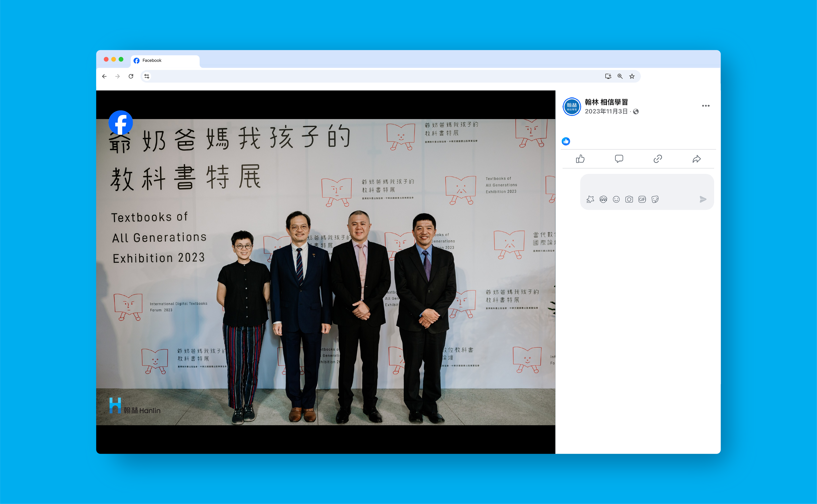Open the sticker picker icon
The height and width of the screenshot is (504, 817).
[x=655, y=199]
